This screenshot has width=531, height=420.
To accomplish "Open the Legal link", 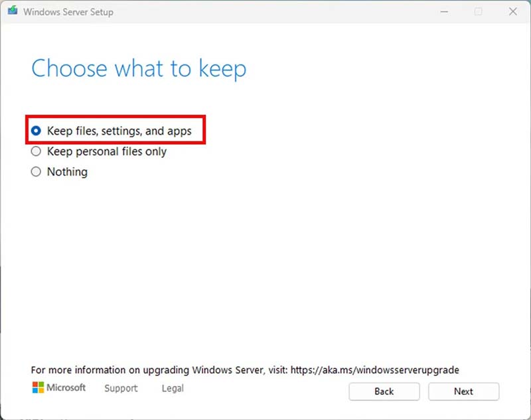I will point(173,389).
